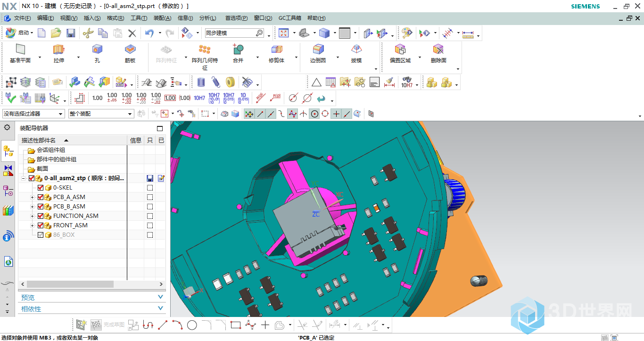
Task: Click the Copy icon
Action: [x=103, y=33]
